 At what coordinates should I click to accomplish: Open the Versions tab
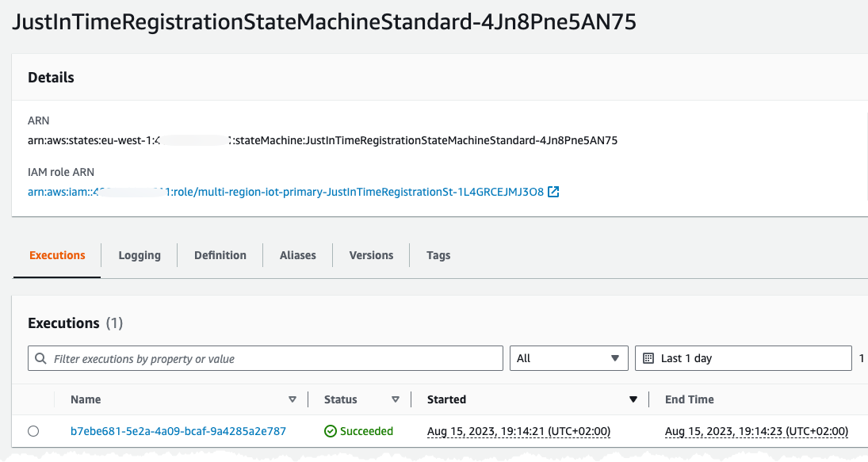(x=372, y=255)
